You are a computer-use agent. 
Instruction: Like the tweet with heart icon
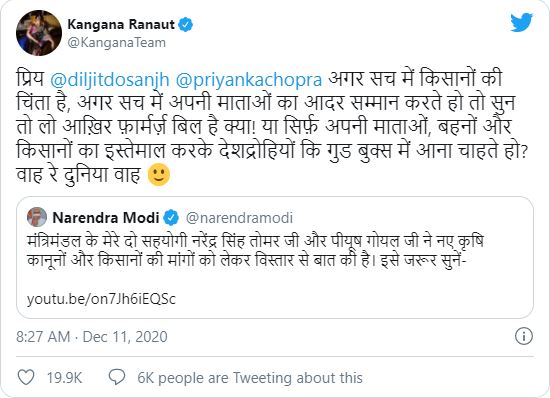tap(26, 377)
